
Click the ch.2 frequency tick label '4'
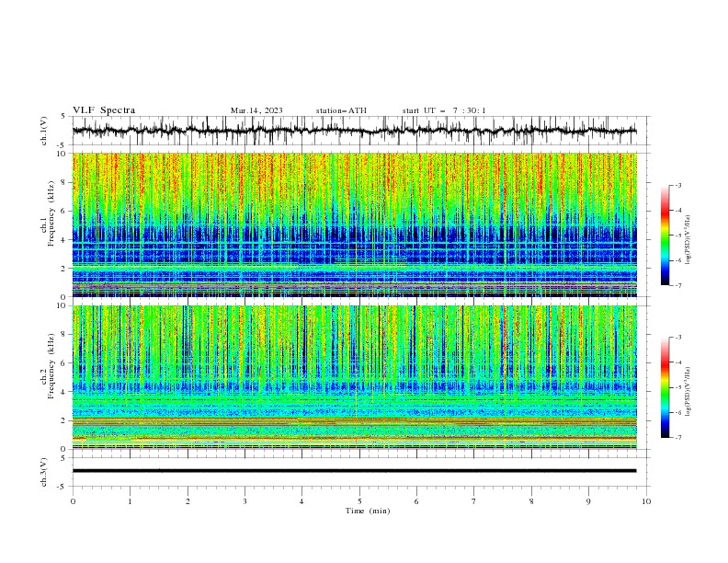[x=64, y=392]
